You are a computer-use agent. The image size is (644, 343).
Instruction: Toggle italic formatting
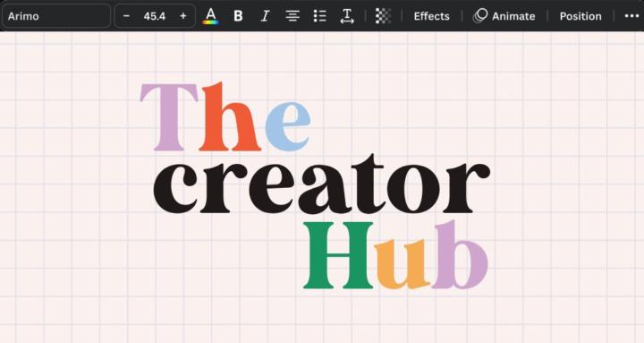(265, 16)
